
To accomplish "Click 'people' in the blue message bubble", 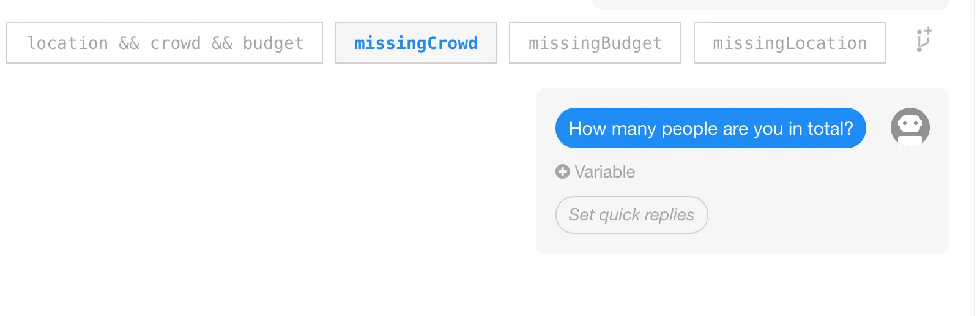I will (x=689, y=129).
